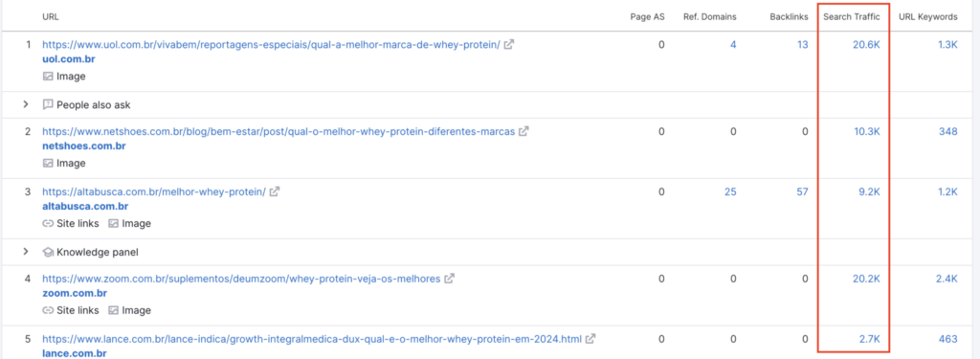The image size is (980, 359).
Task: Click 20.6K search traffic value
Action: [x=866, y=44]
